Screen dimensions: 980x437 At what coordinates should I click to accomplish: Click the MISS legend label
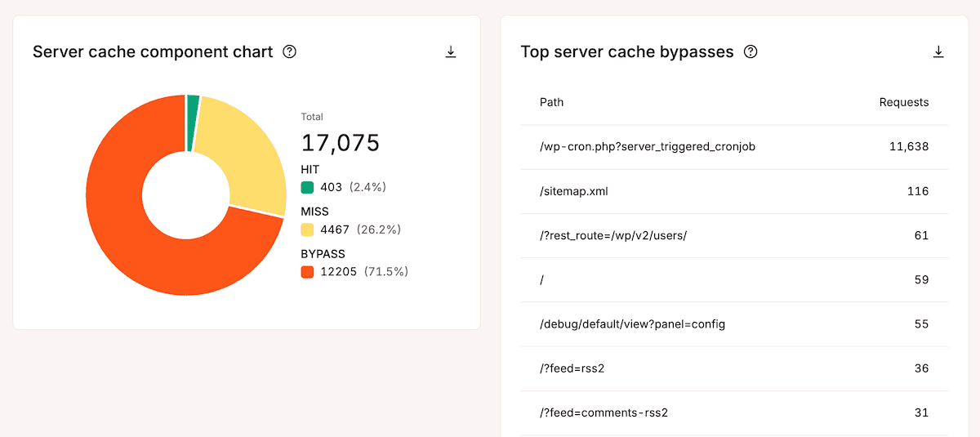(314, 212)
